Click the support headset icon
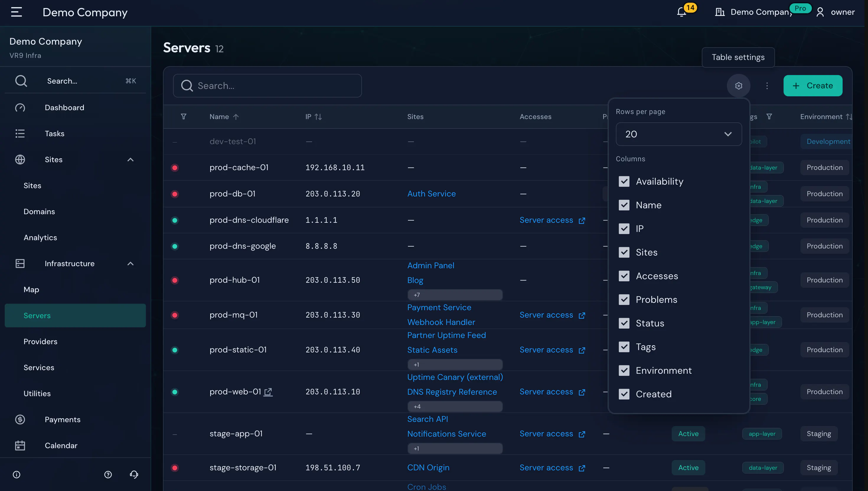Screen dimensions: 868x491 (x=134, y=474)
